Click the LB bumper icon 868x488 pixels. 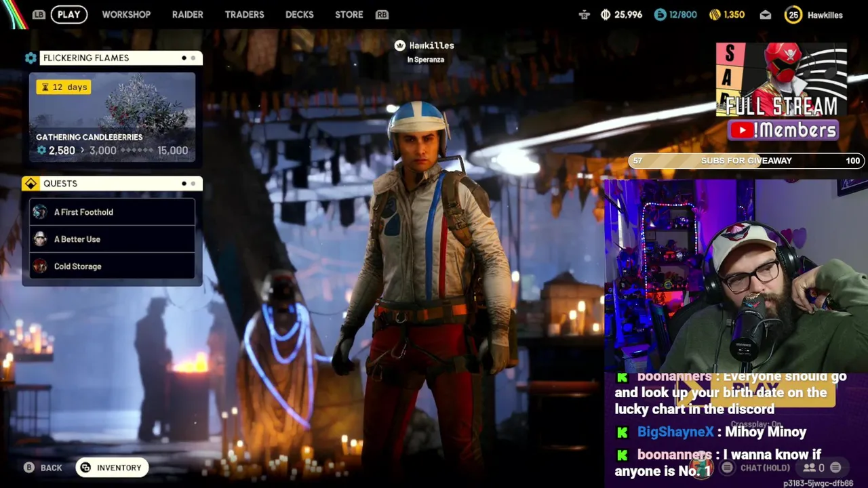point(39,14)
